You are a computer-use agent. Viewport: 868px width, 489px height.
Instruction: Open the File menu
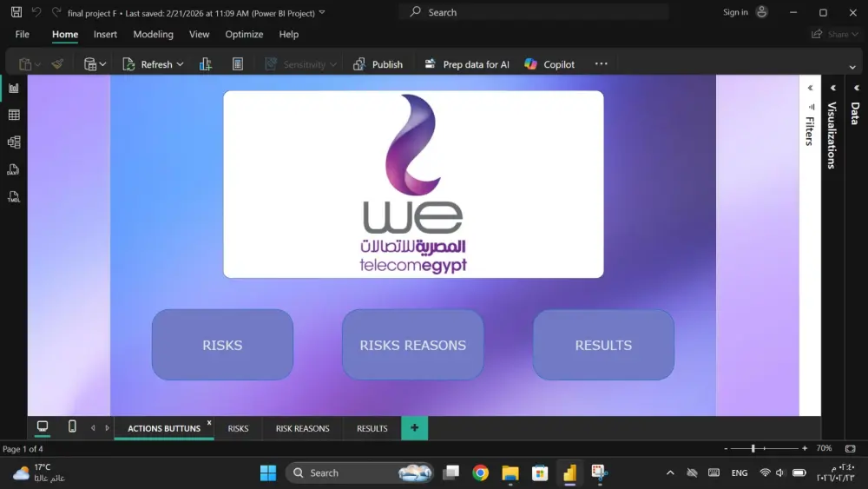(x=23, y=35)
